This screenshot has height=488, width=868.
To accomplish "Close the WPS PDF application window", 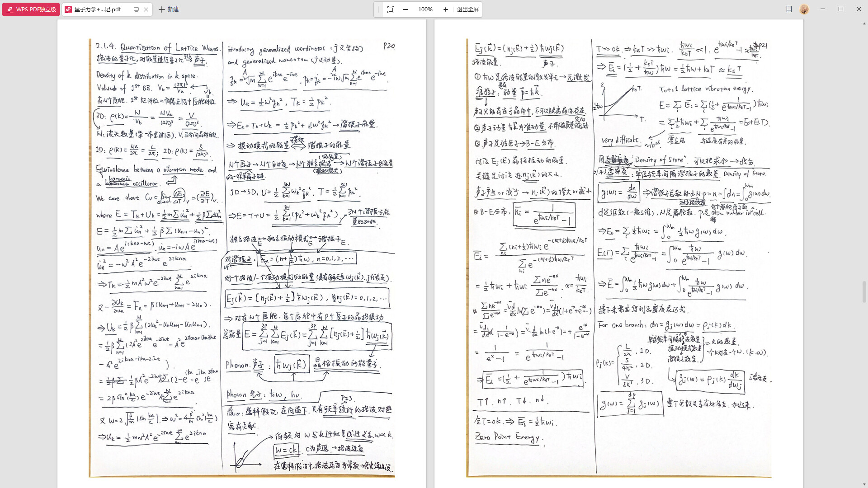I will click(x=859, y=9).
